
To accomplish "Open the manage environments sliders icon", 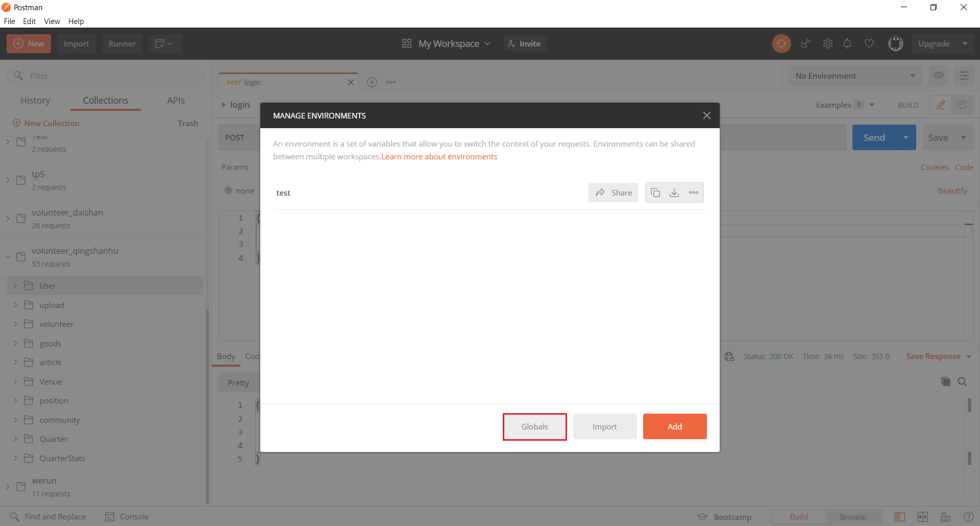I will coord(964,76).
